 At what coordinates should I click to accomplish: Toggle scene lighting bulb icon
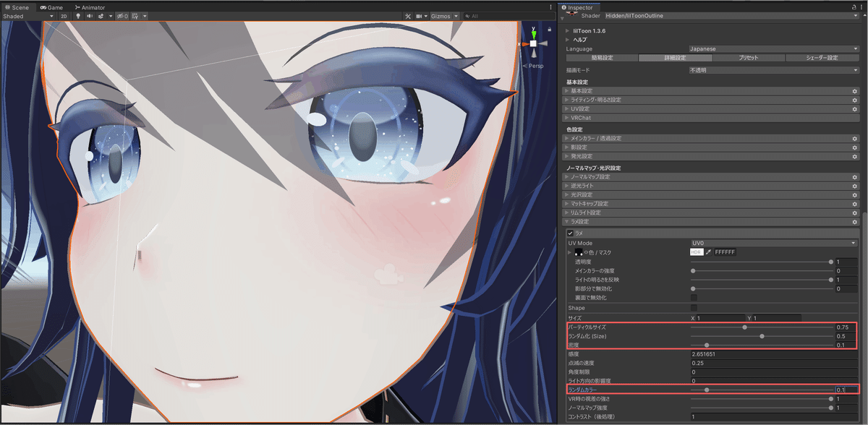[x=78, y=16]
